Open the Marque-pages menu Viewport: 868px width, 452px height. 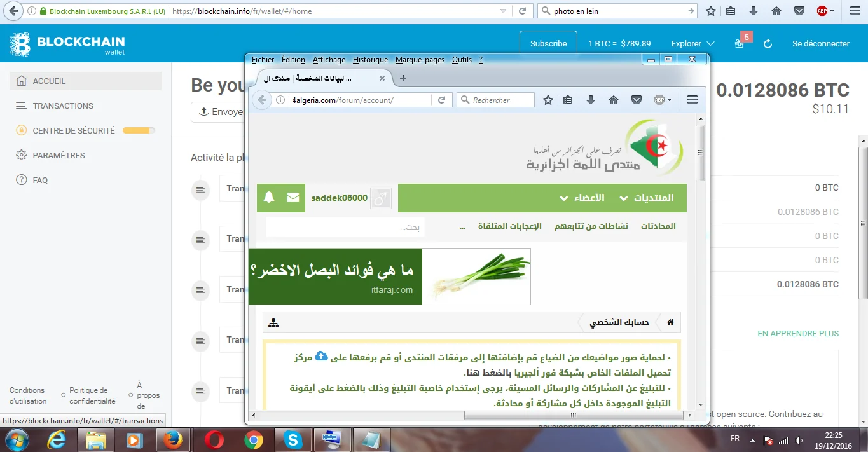pyautogui.click(x=420, y=60)
